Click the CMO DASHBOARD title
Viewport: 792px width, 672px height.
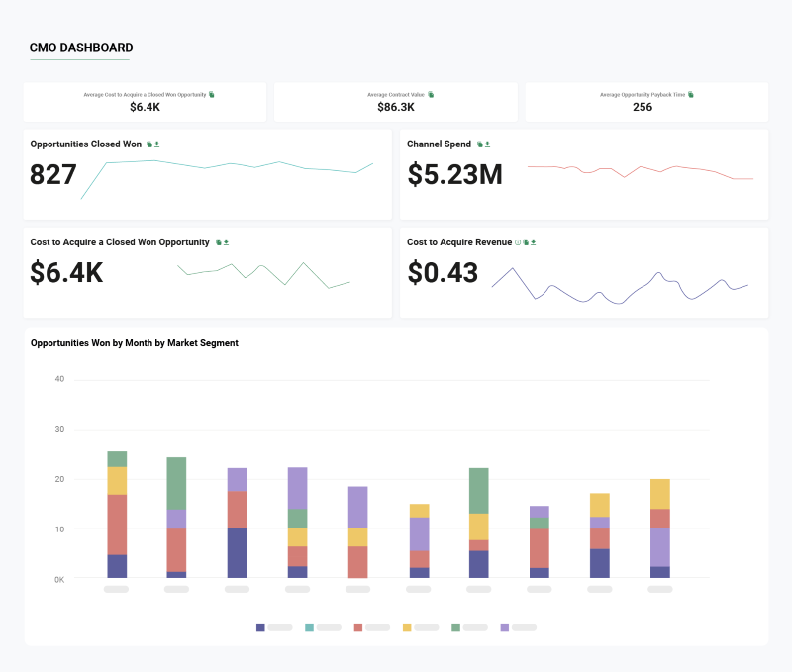click(81, 48)
